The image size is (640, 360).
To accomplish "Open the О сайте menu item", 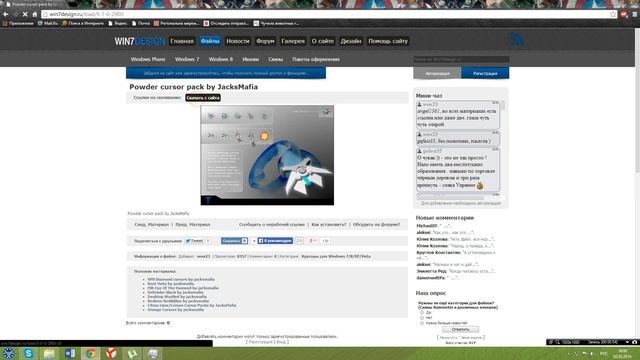I will click(x=322, y=41).
